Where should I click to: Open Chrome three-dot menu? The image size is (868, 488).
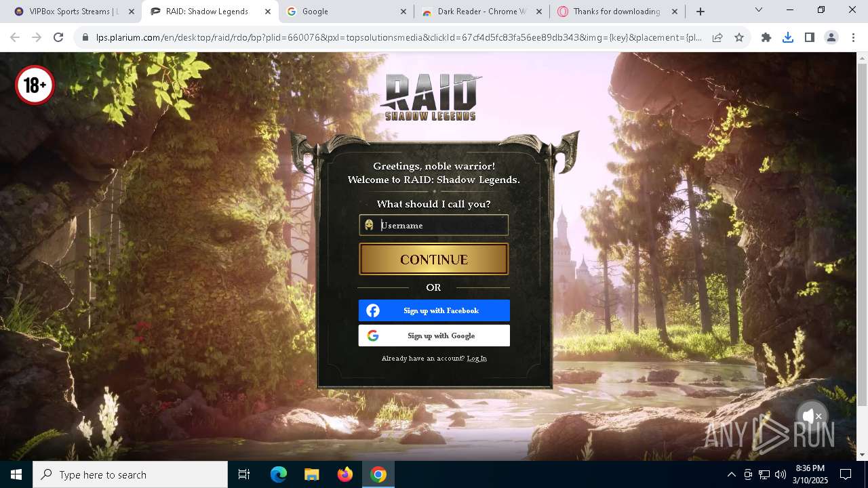click(853, 38)
